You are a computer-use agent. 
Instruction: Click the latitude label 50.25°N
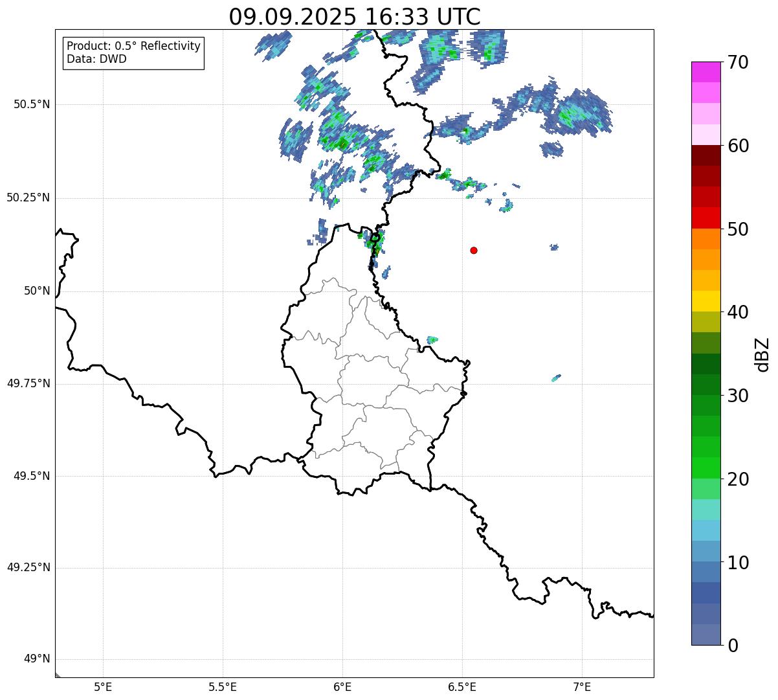[28, 198]
